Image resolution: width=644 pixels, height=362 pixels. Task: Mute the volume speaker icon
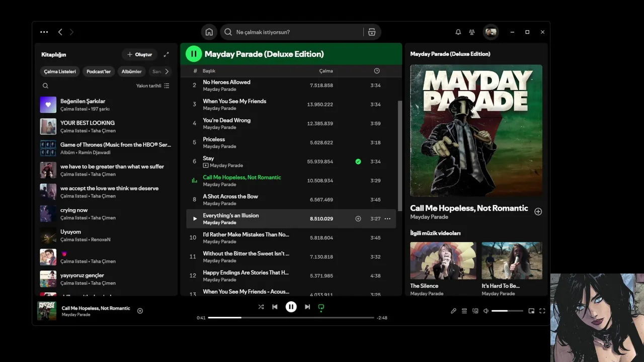click(x=486, y=311)
